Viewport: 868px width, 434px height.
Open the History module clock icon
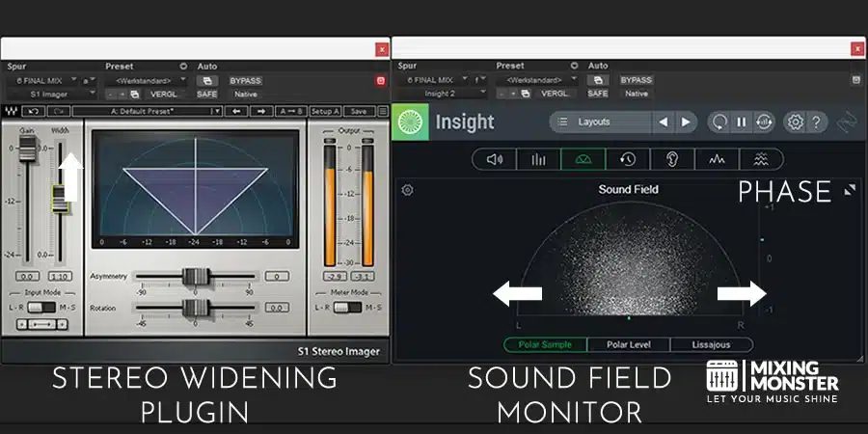[x=628, y=160]
